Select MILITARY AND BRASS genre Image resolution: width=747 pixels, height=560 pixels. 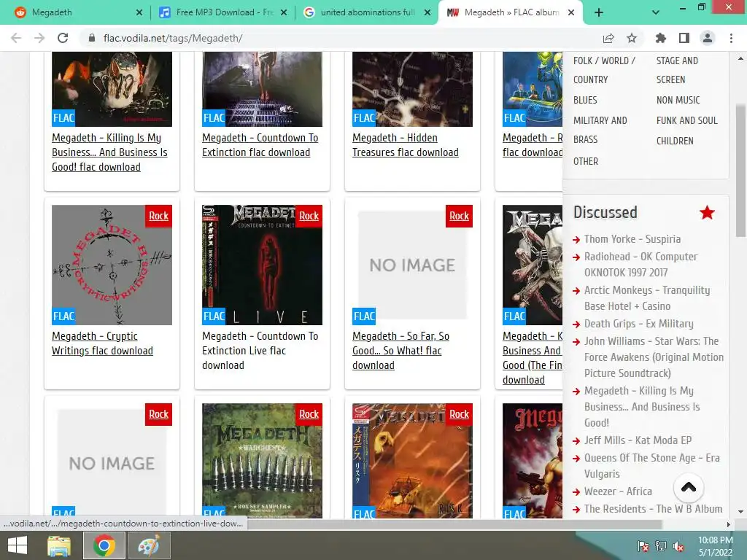pos(600,130)
